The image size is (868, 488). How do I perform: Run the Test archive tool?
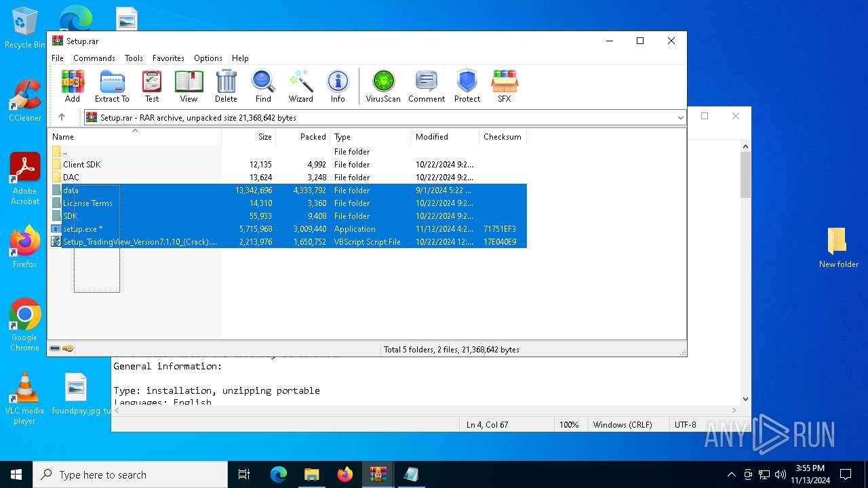pos(152,86)
